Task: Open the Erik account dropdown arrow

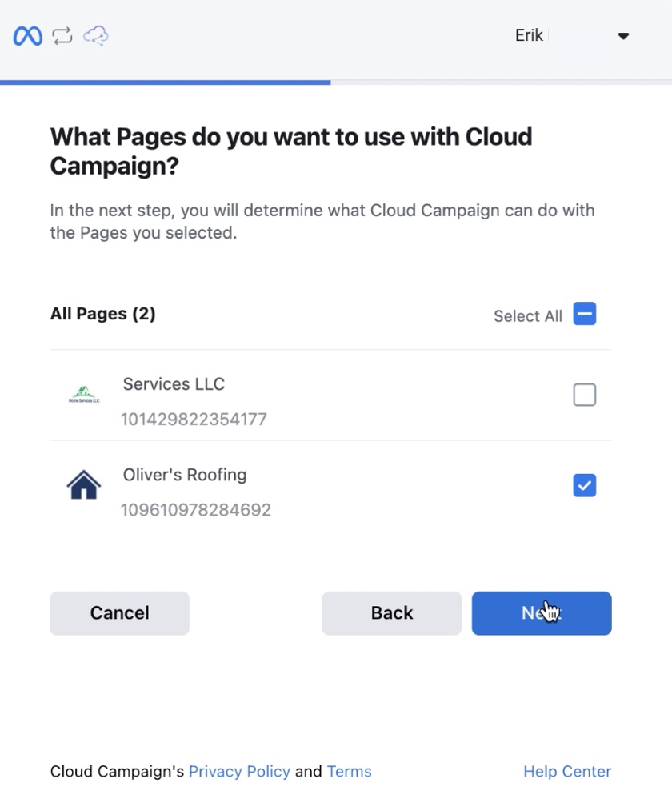Action: point(623,36)
